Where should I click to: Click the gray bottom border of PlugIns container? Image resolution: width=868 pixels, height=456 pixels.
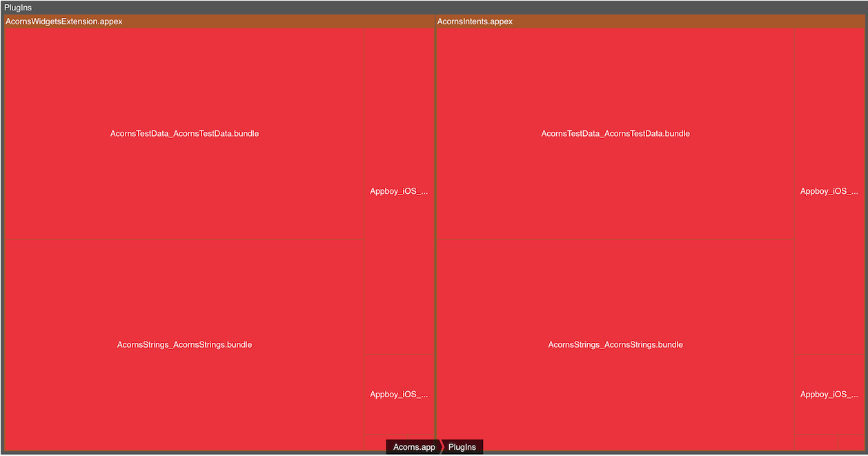pyautogui.click(x=207, y=453)
